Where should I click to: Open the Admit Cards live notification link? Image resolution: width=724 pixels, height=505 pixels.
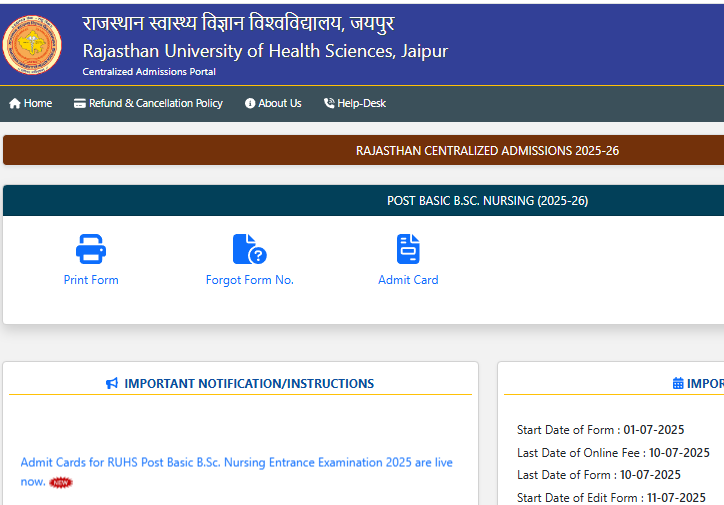tap(236, 472)
